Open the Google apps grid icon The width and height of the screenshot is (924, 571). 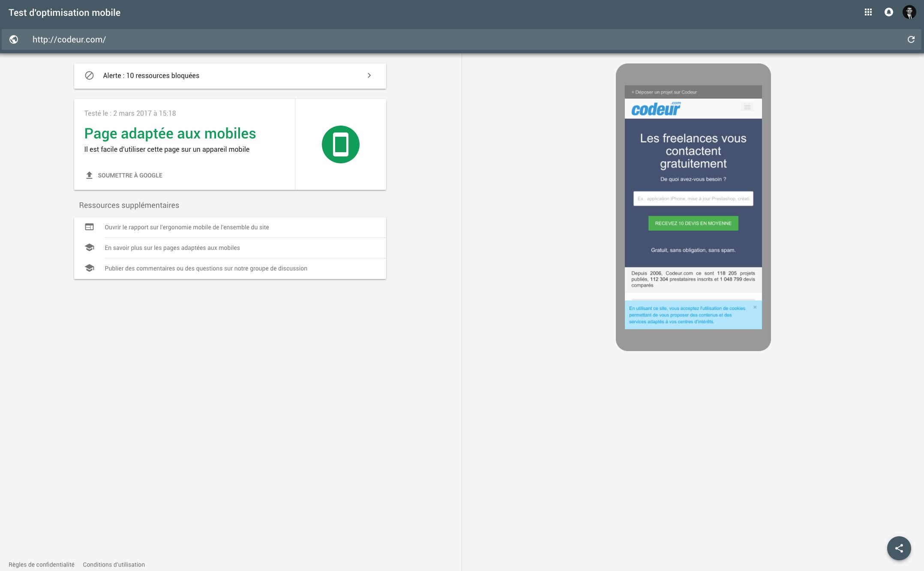(x=868, y=12)
